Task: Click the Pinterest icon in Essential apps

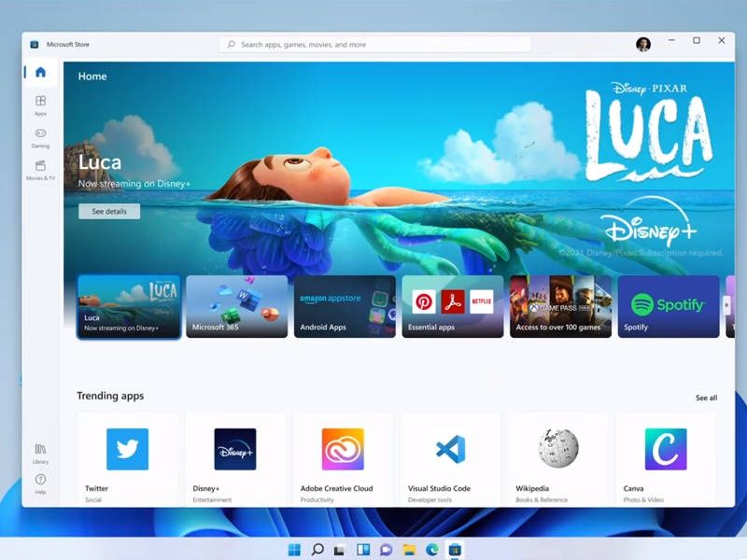Action: (x=424, y=301)
